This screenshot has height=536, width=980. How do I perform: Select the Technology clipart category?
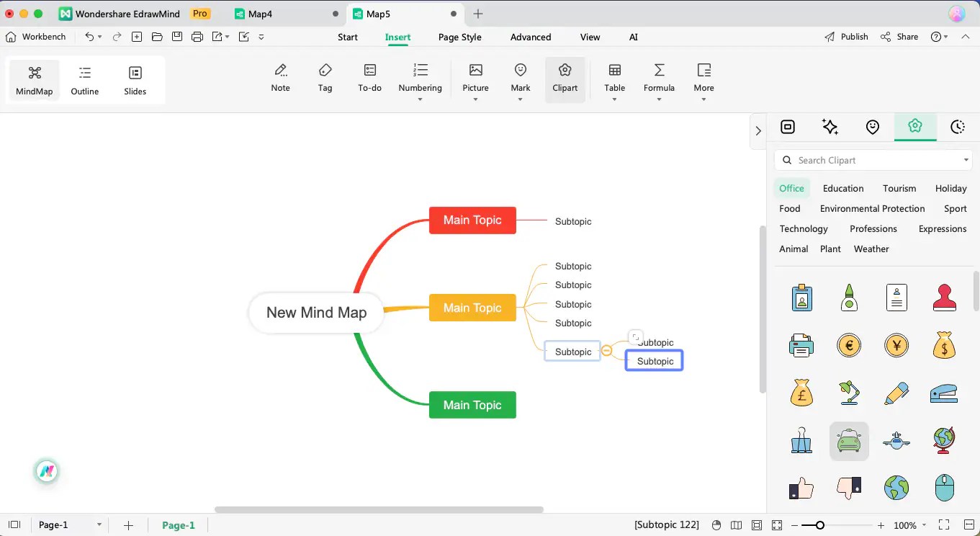804,228
